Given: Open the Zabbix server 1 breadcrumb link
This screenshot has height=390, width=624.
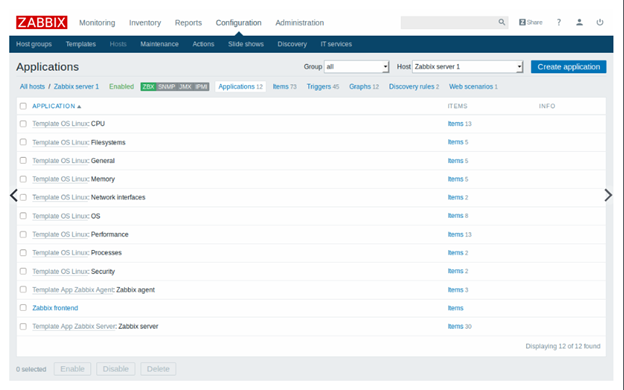Looking at the screenshot, I should tap(76, 87).
